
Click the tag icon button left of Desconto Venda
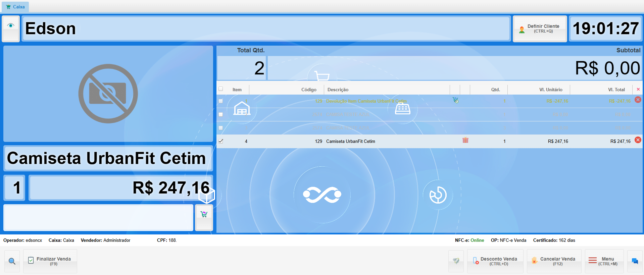coord(456,261)
